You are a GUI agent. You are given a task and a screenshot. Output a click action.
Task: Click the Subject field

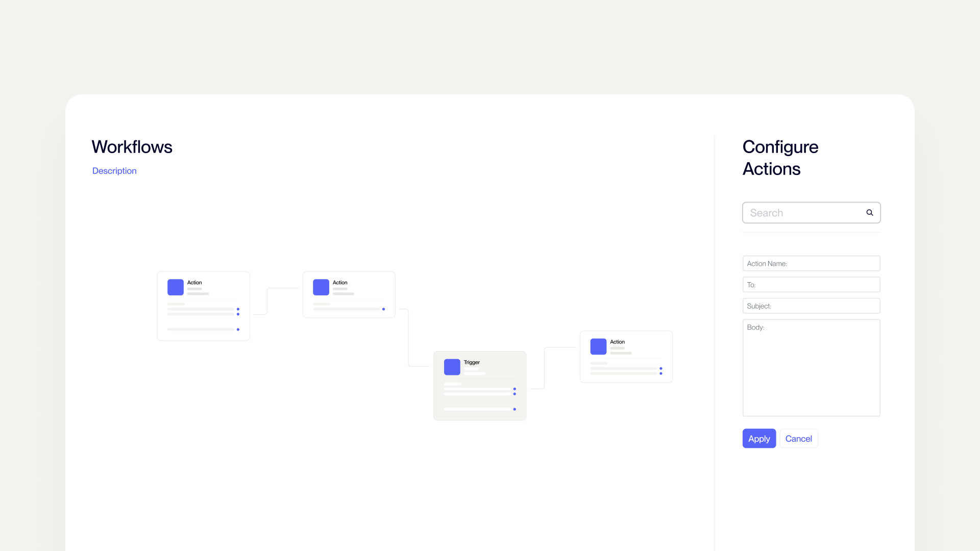click(x=811, y=306)
